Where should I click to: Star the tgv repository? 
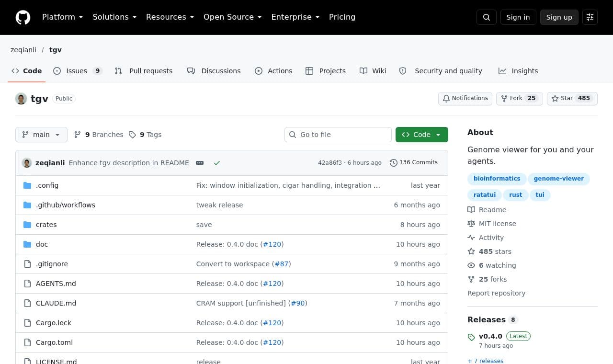click(572, 99)
